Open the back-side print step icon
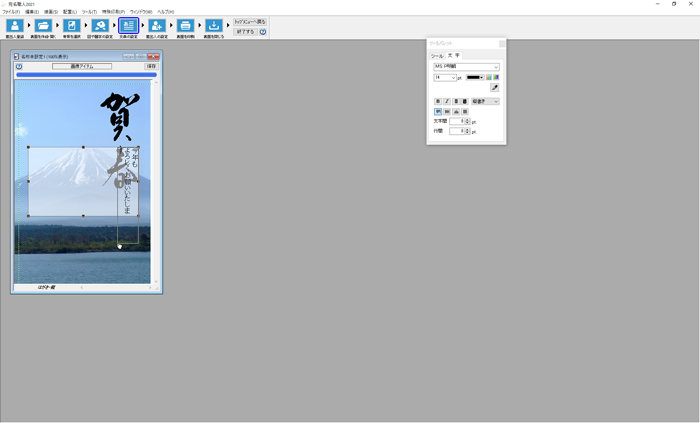 [185, 27]
